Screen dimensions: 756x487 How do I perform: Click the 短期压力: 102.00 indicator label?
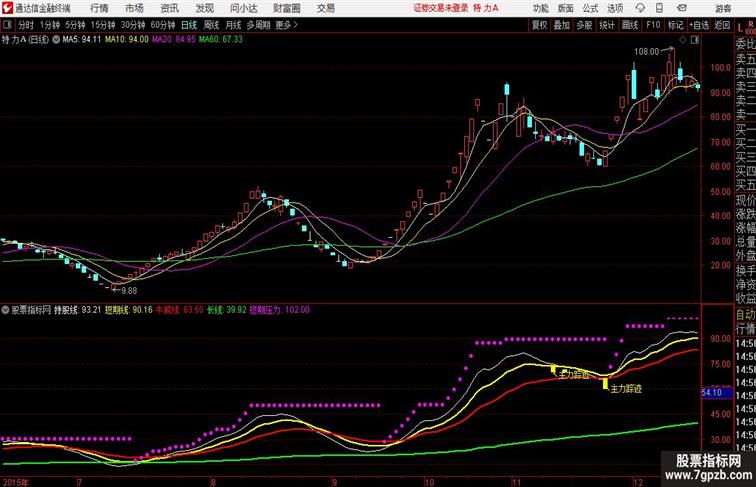[x=280, y=310]
